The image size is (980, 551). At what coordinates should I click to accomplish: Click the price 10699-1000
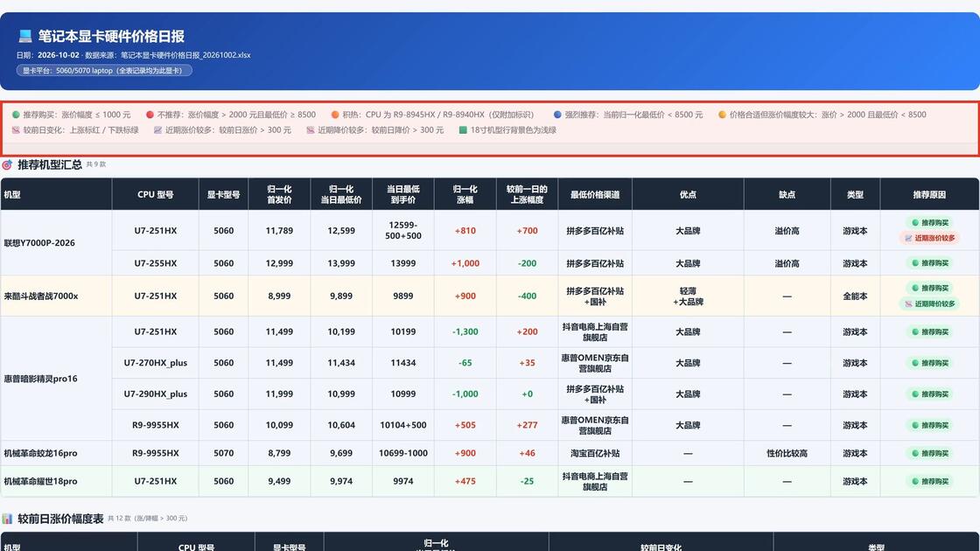[x=403, y=454]
